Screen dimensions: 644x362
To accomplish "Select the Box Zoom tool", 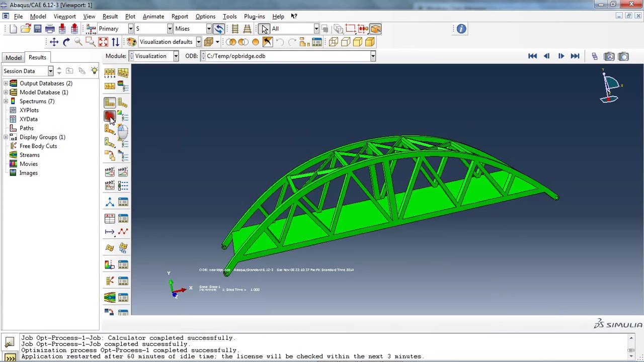I will 91,42.
